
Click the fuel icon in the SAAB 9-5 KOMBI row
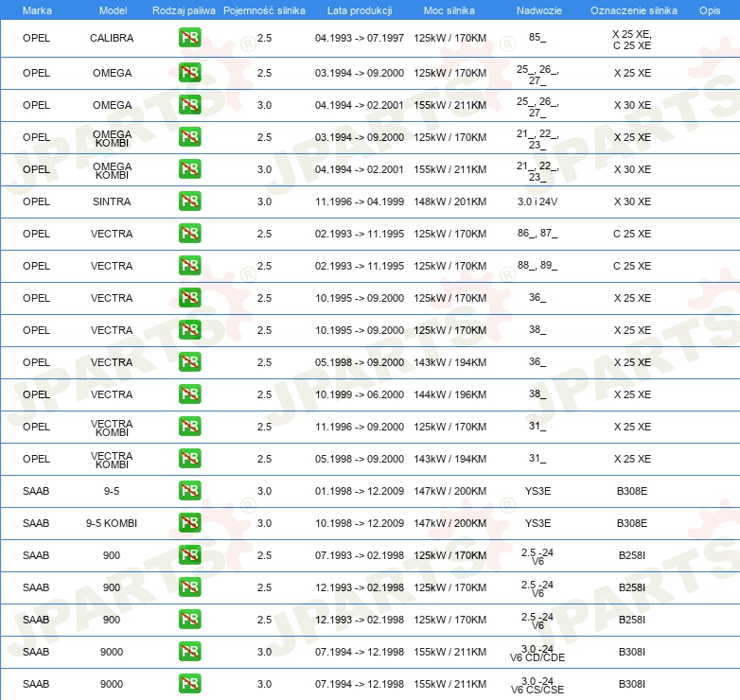pyautogui.click(x=189, y=523)
